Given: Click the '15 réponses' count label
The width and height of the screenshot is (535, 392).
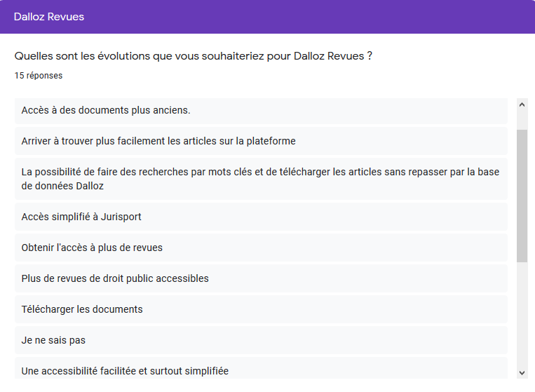Looking at the screenshot, I should (x=39, y=76).
